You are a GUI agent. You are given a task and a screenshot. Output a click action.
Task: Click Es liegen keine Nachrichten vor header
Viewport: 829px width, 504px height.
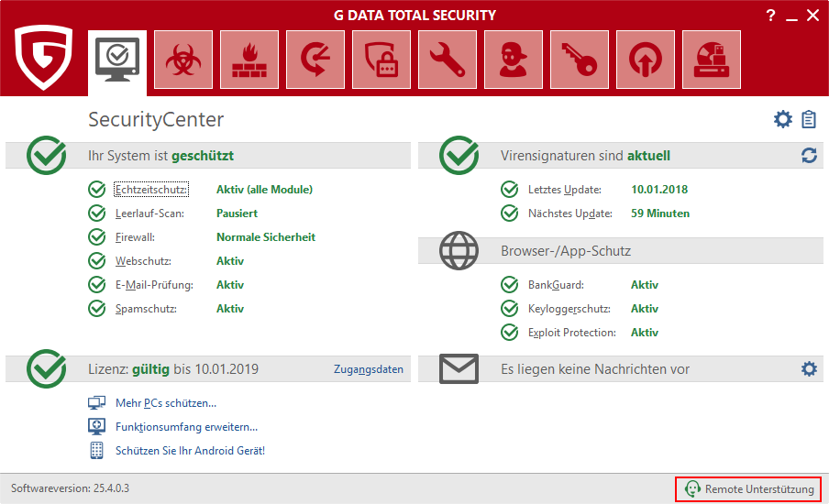pos(595,369)
